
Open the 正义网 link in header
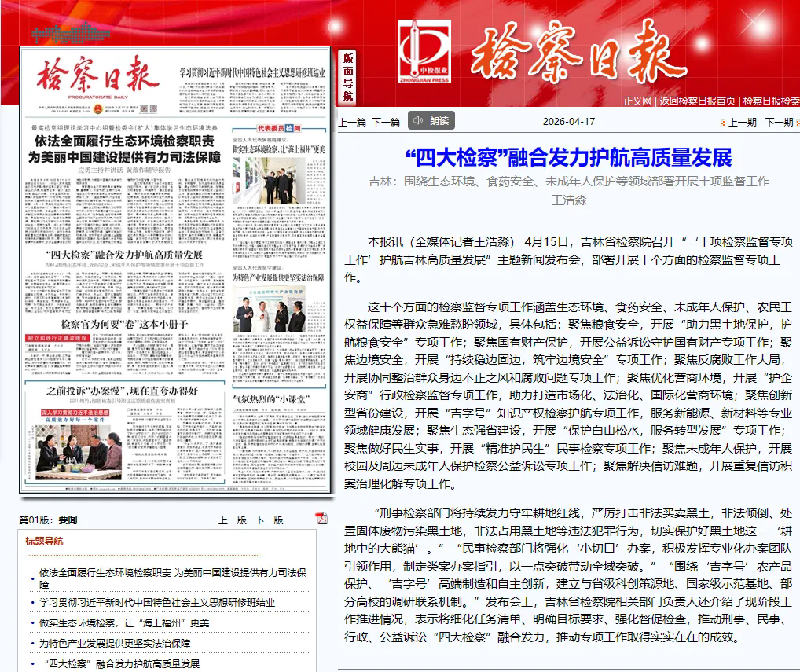point(637,101)
